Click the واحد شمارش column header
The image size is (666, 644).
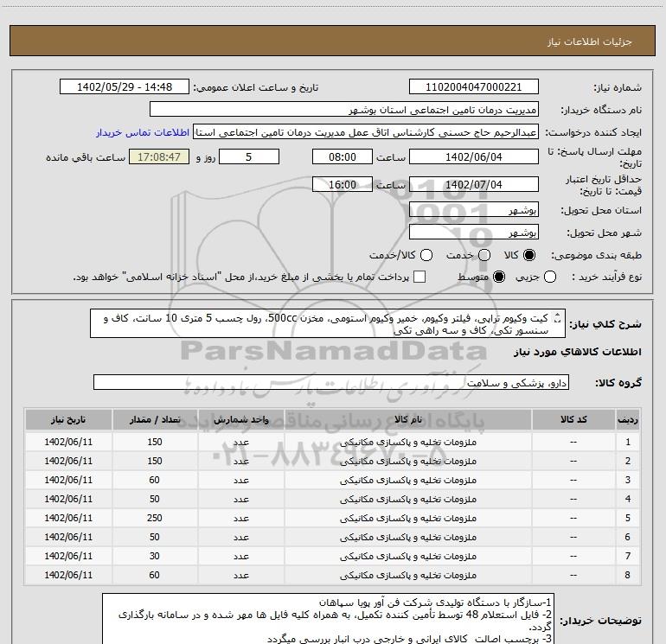click(x=240, y=419)
